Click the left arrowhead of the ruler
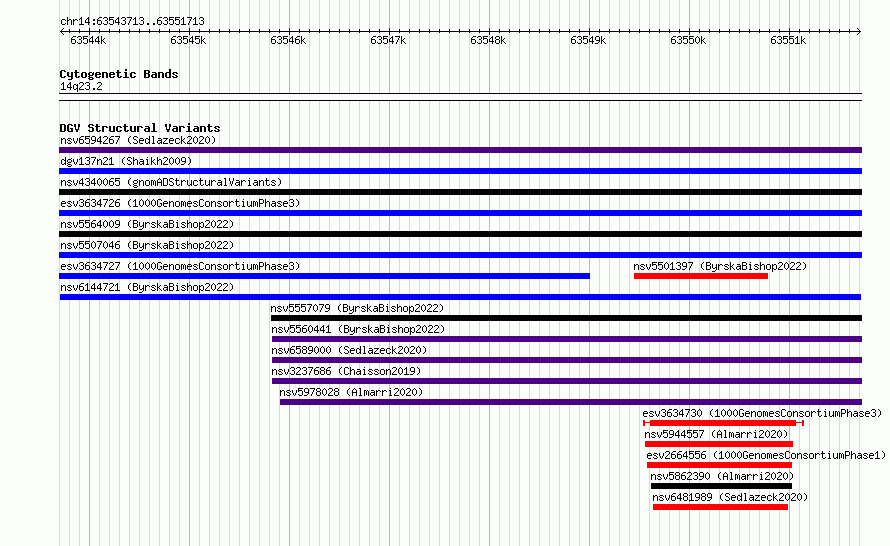The width and height of the screenshot is (890, 546). tap(62, 31)
